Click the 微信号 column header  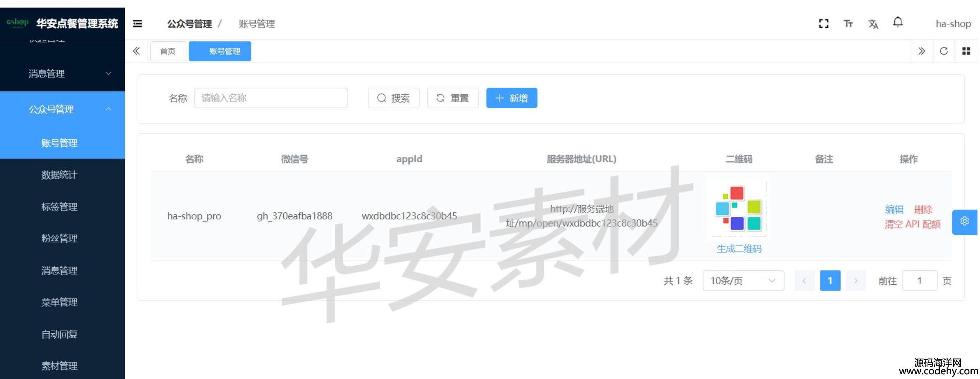294,159
